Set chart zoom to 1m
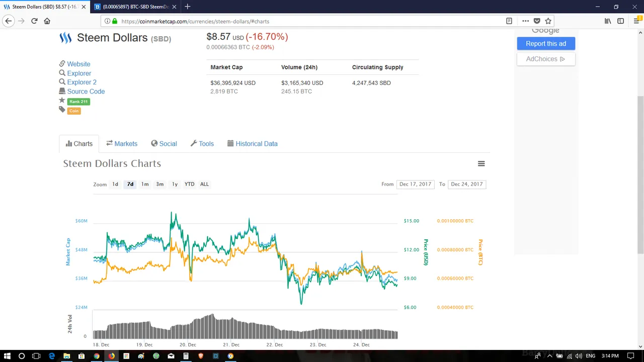The image size is (644, 362). click(145, 184)
